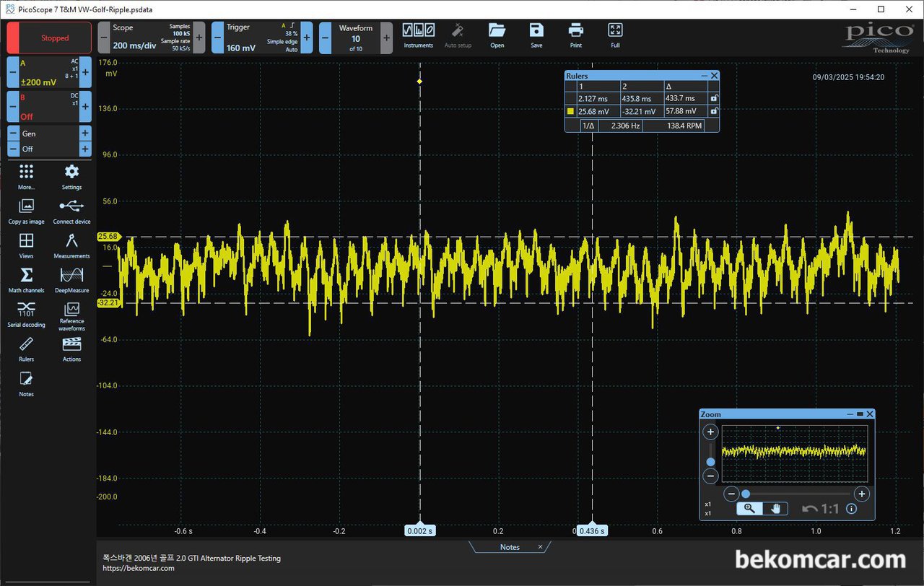Open the Instruments panel

[419, 36]
